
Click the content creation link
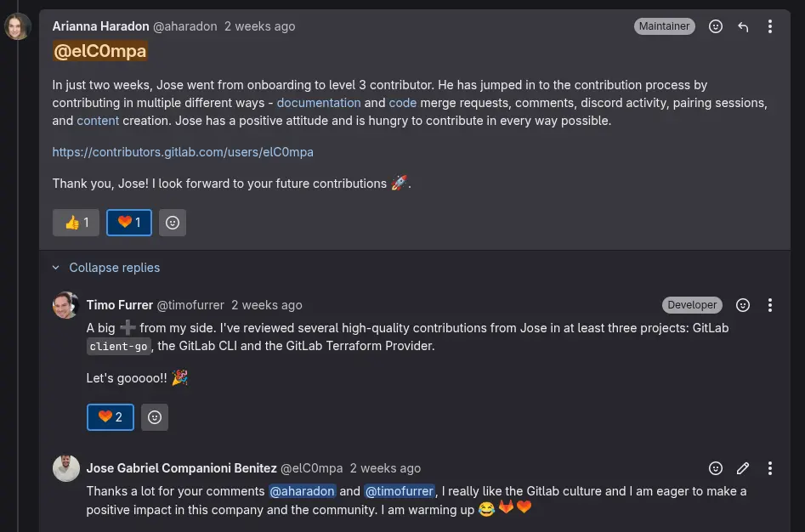[97, 121]
